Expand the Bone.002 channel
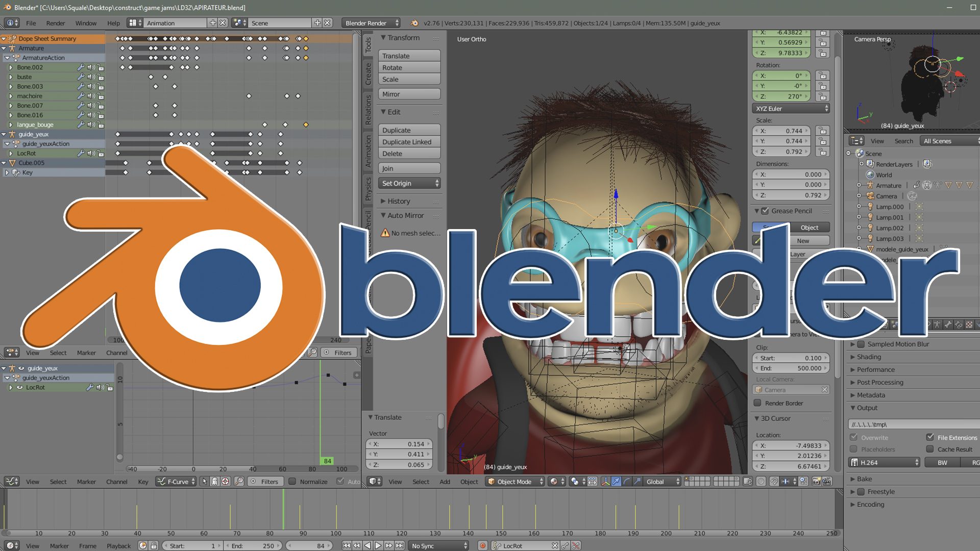 tap(11, 67)
